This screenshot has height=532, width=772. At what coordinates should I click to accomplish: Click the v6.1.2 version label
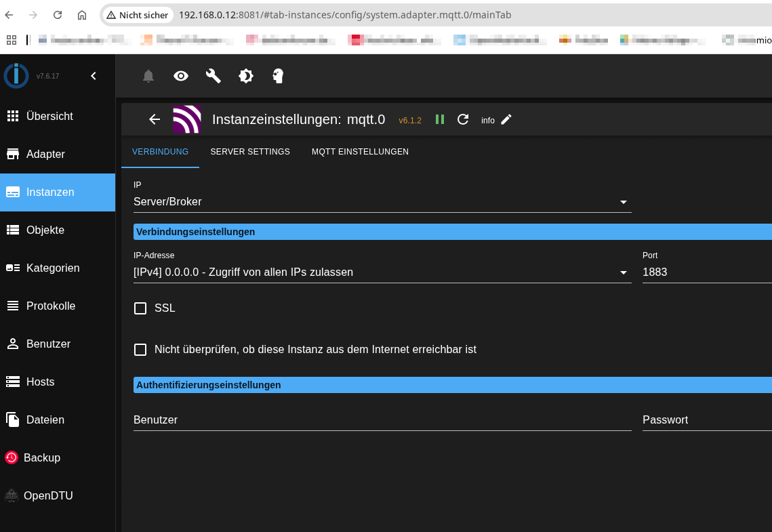pos(410,121)
